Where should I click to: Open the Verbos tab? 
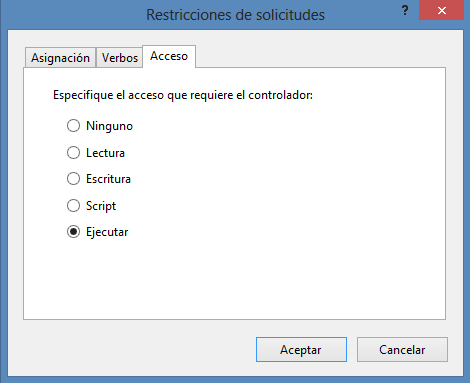(x=120, y=58)
